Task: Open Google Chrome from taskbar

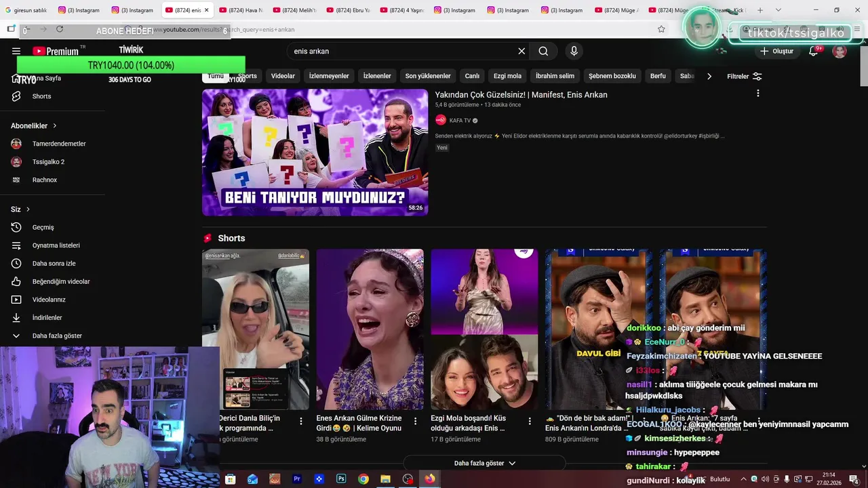Action: (363, 479)
